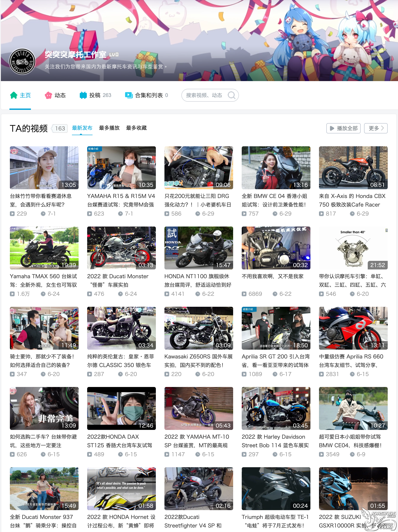
Task: Expand 更多 videos with chevron
Action: [x=376, y=128]
